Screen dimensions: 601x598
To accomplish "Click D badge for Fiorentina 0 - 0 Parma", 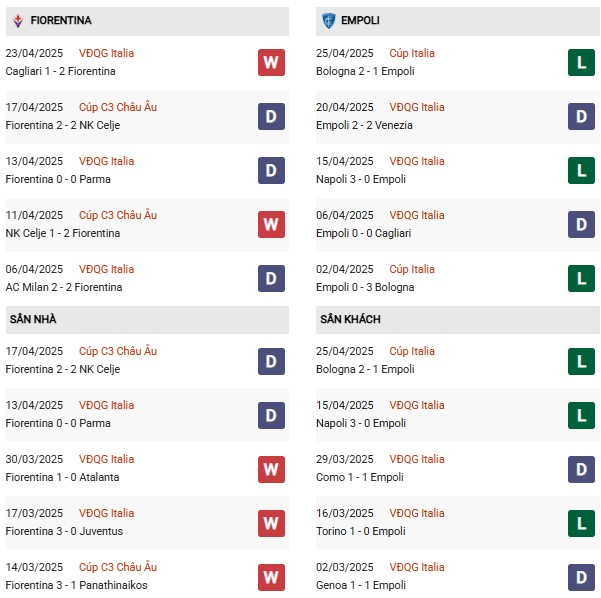I will point(271,170).
